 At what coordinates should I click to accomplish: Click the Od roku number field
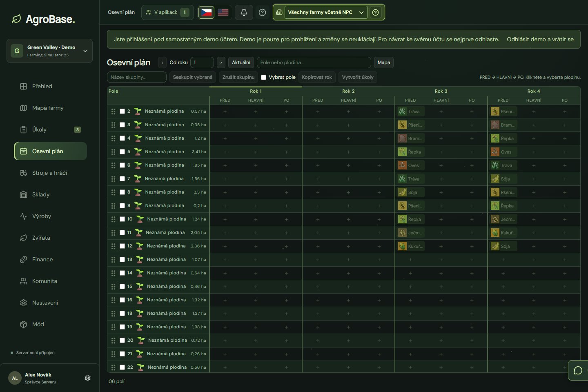pos(202,62)
